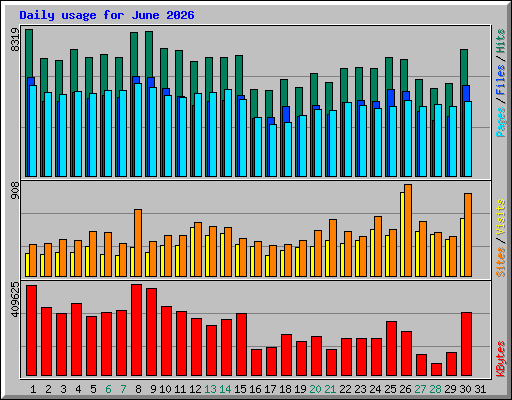Click day 8 on the date axis
512x400 pixels.
tap(138, 389)
